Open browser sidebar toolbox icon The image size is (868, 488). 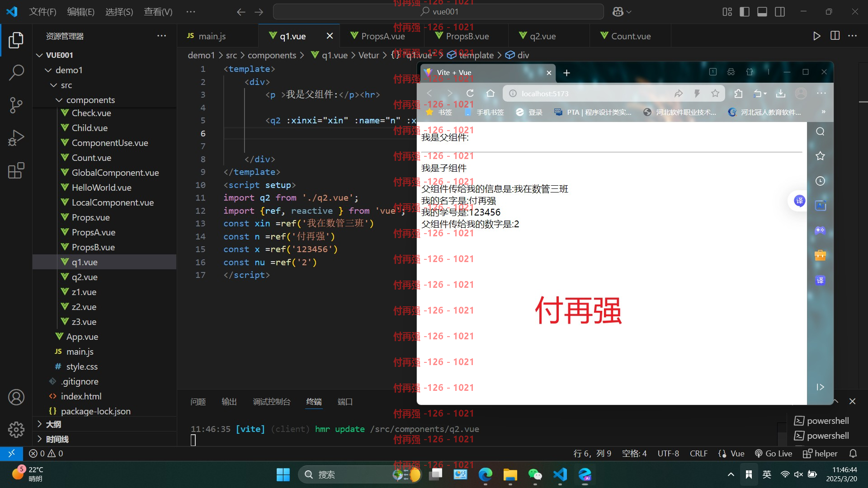[x=820, y=255]
